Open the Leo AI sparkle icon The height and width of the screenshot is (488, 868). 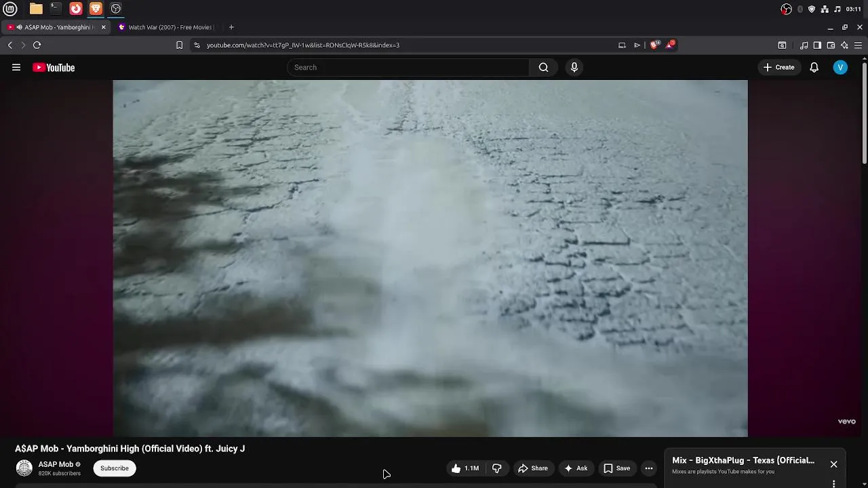[844, 45]
